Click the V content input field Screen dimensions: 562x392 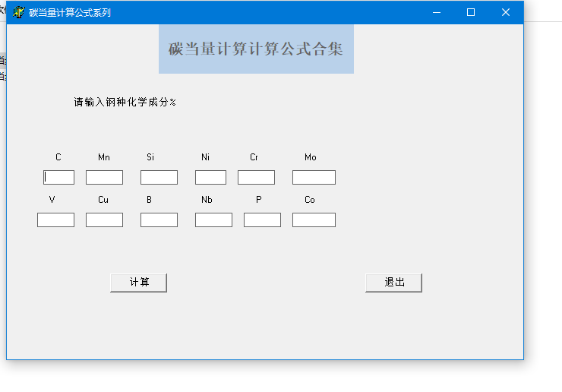coord(56,220)
